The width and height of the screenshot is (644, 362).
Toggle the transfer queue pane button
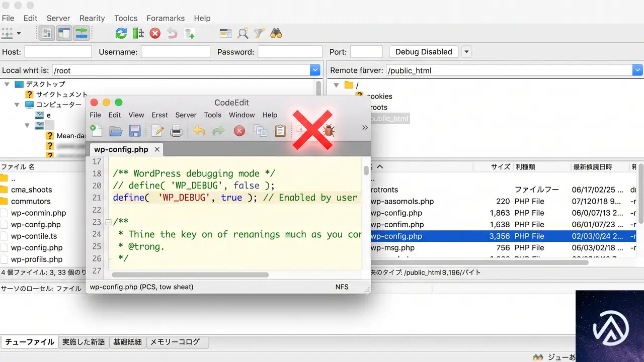point(81,34)
